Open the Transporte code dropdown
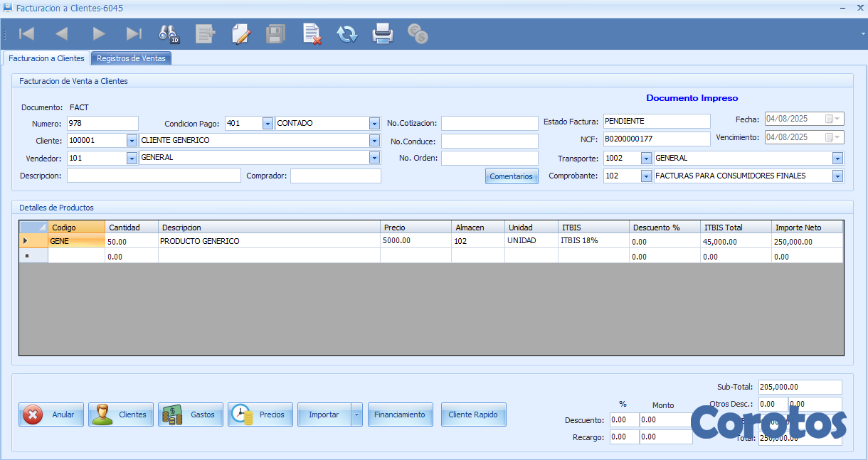 (x=646, y=159)
